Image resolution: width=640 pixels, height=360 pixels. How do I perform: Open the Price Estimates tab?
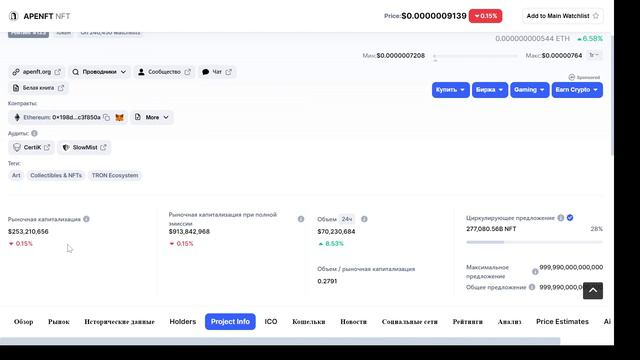(562, 322)
